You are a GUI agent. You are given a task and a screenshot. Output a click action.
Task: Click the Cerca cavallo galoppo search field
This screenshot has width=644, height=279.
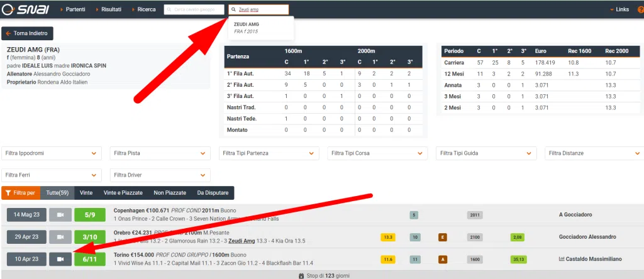coord(194,9)
